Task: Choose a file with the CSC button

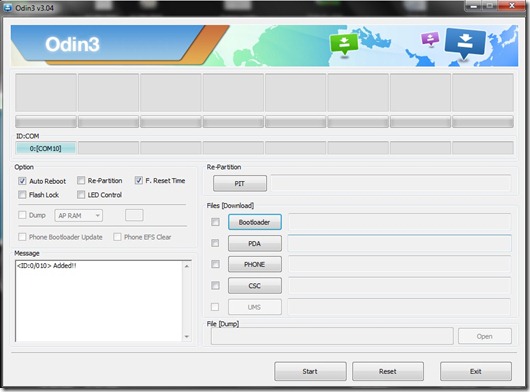Action: pyautogui.click(x=255, y=286)
